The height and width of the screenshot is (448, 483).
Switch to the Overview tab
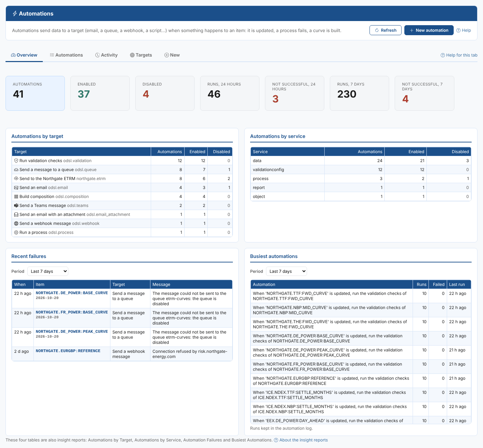(x=24, y=55)
